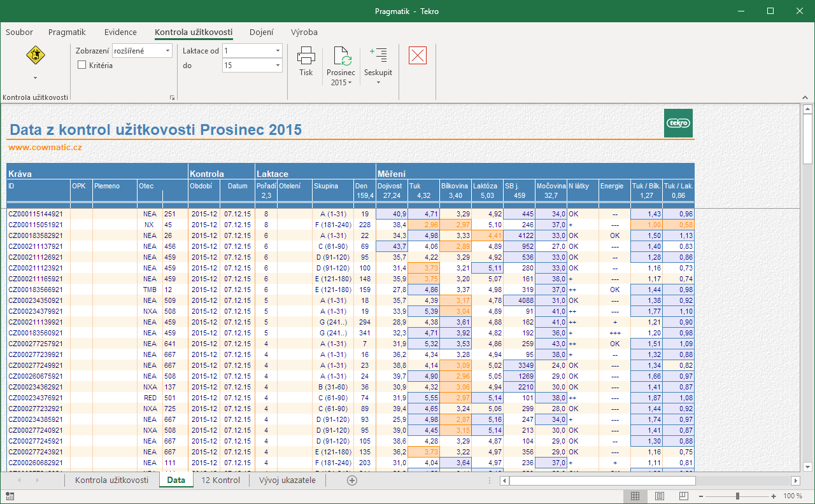
Task: Open the Evidence ribbon tab
Action: click(x=120, y=32)
